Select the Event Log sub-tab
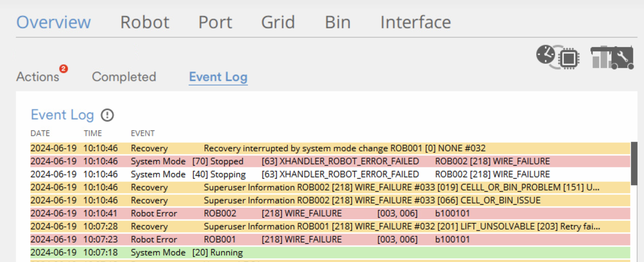644x262 pixels. click(x=218, y=77)
